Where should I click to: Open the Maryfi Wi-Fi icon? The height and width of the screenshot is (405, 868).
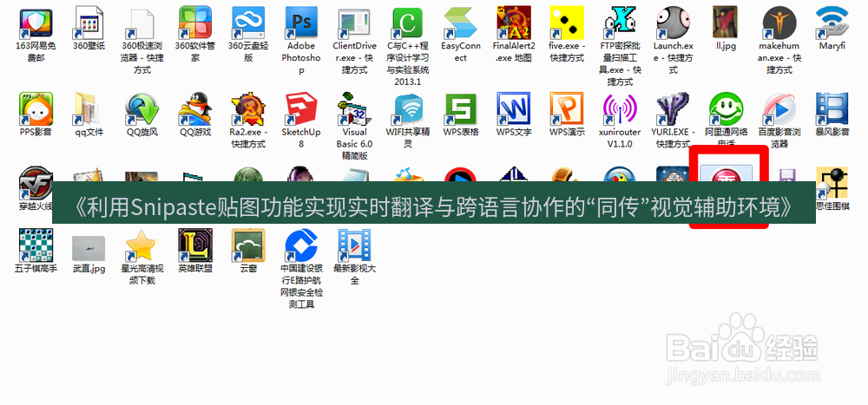832,23
